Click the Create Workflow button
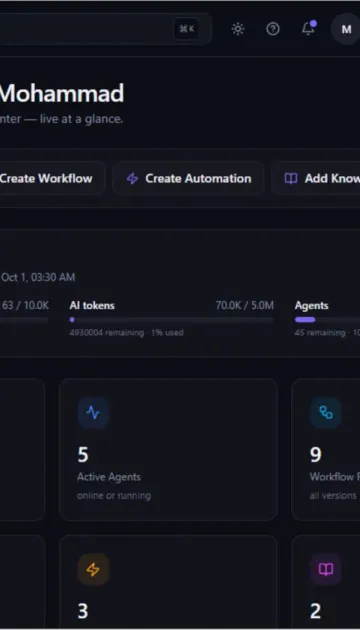Image resolution: width=360 pixels, height=630 pixels. 52,178
